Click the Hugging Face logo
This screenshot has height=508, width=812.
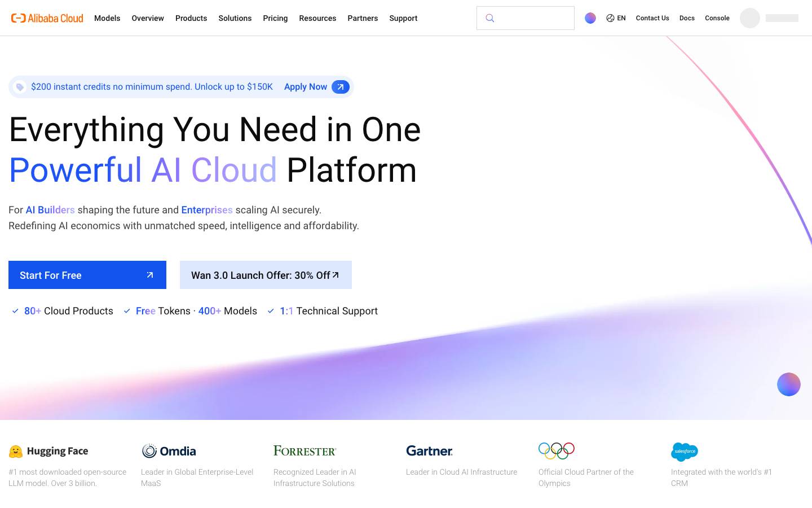coord(48,451)
